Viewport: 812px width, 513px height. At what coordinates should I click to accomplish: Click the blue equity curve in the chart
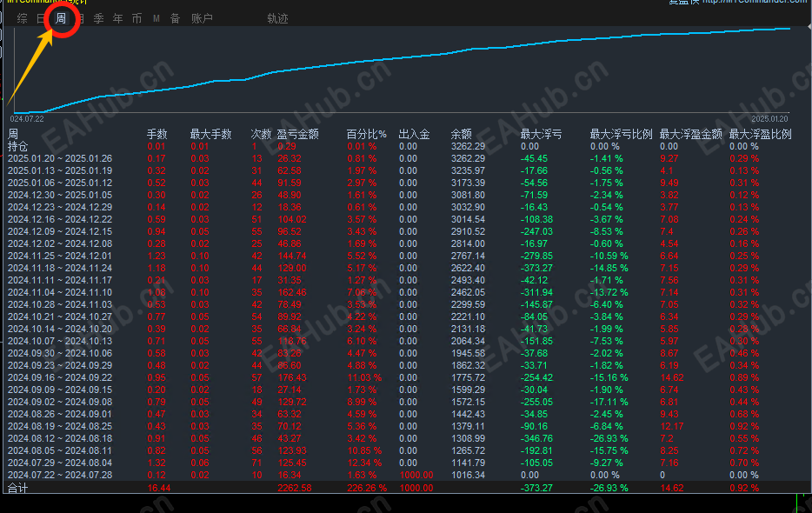(x=402, y=58)
